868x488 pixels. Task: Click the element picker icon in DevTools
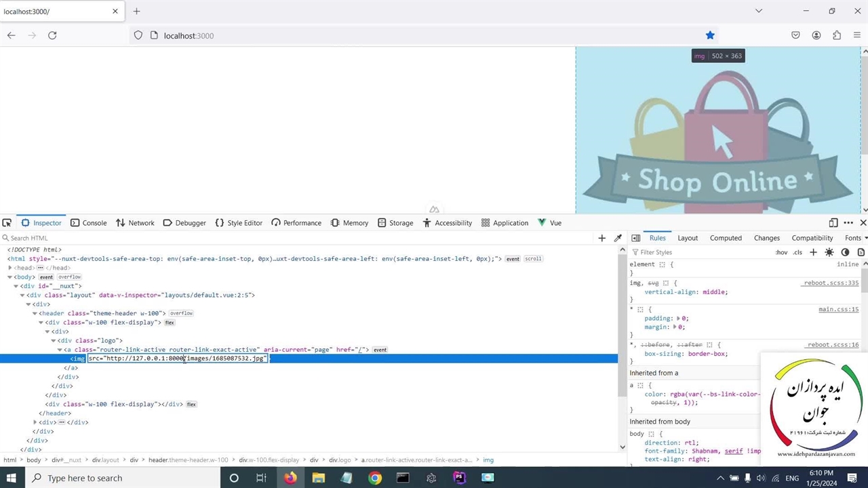(x=7, y=223)
